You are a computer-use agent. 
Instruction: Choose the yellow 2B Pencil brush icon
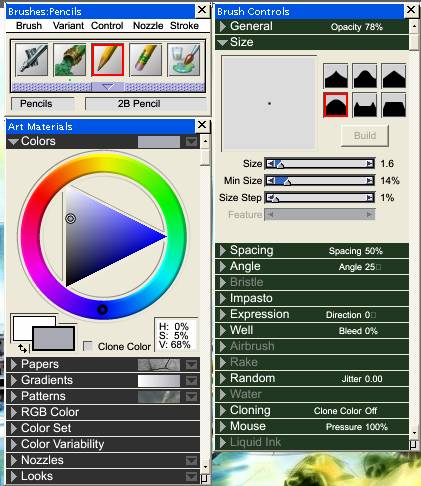[x=107, y=60]
